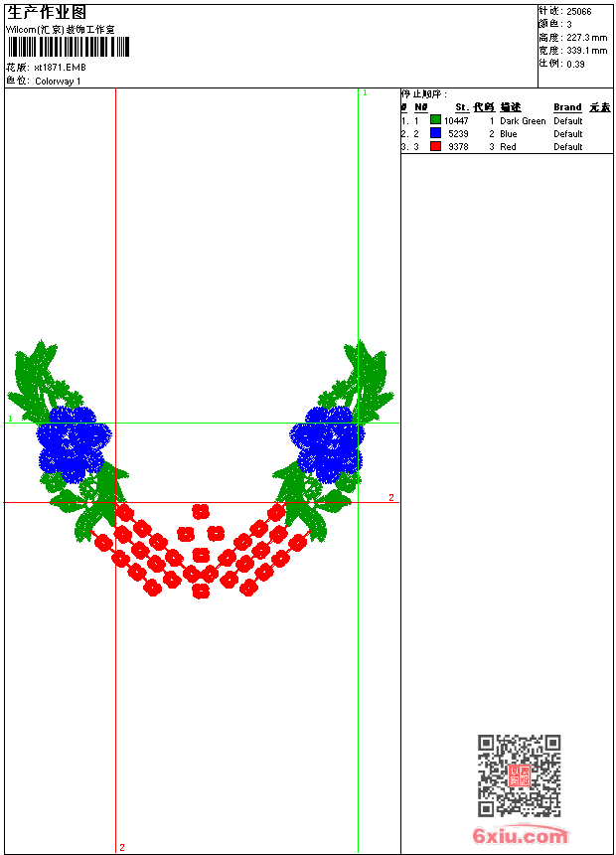Click the Red thread color swatch
This screenshot has width=616, height=855.
point(435,146)
